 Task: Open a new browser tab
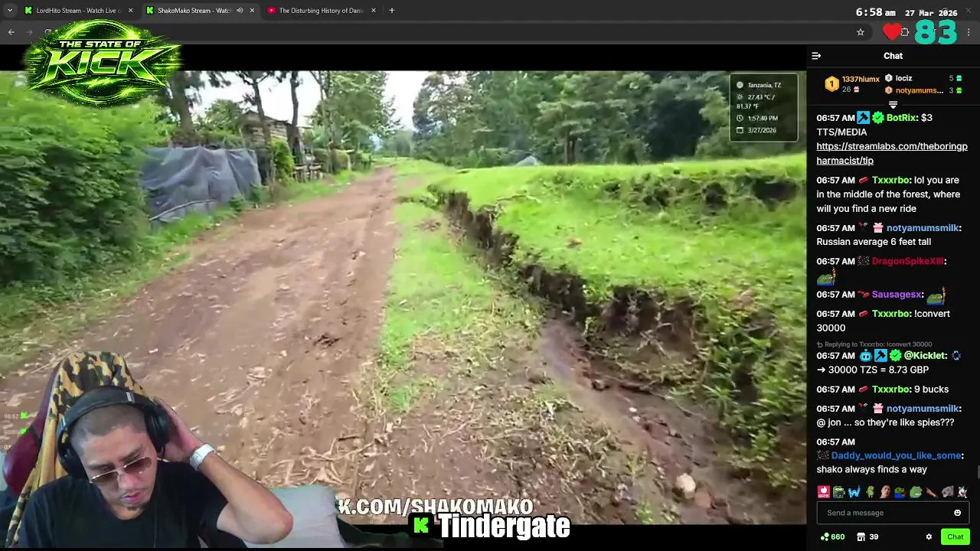click(391, 11)
